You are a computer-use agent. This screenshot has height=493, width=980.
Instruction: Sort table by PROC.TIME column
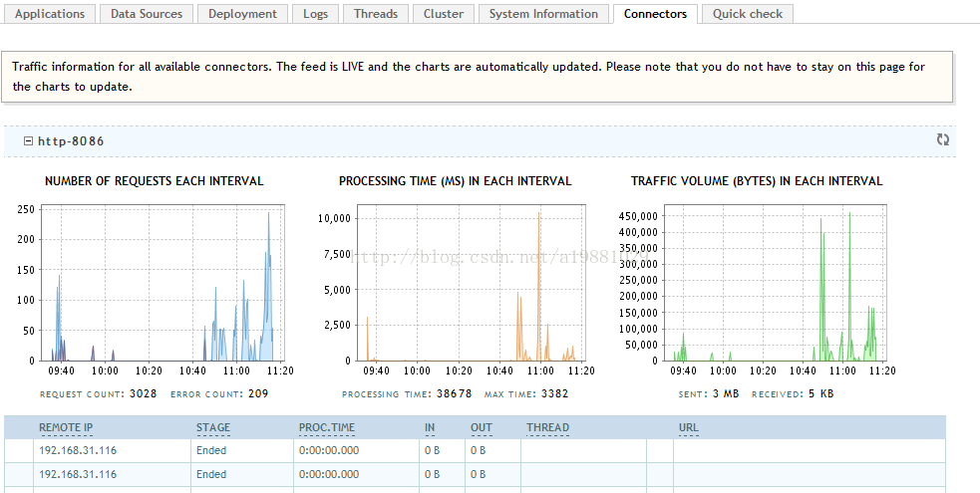[x=327, y=427]
